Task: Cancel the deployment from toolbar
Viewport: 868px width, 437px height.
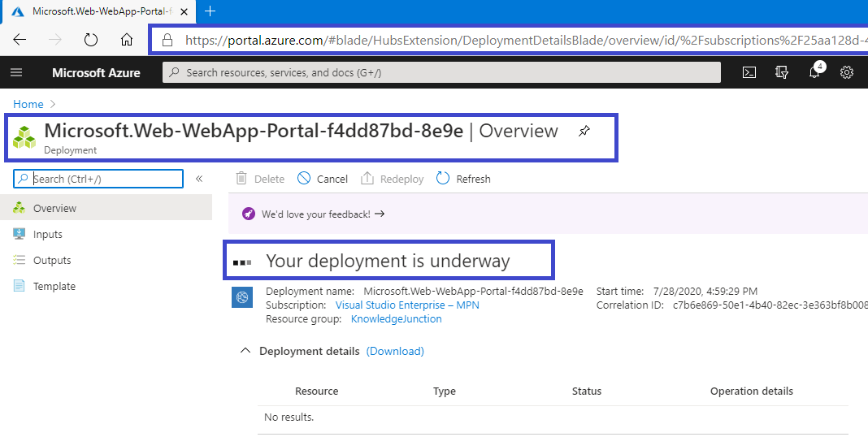Action: click(323, 179)
